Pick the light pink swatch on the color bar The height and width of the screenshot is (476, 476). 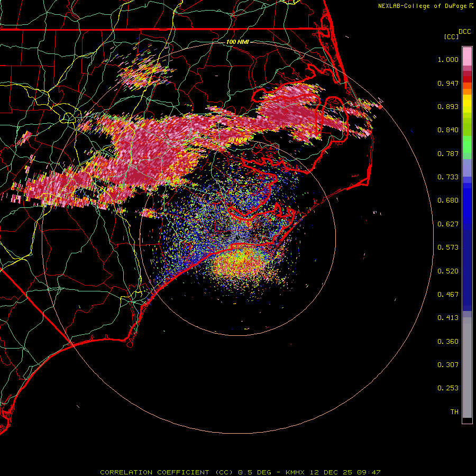[467, 57]
